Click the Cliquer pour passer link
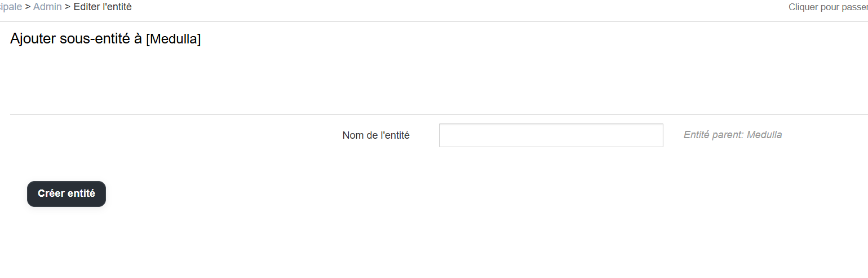The image size is (868, 278). tap(827, 7)
